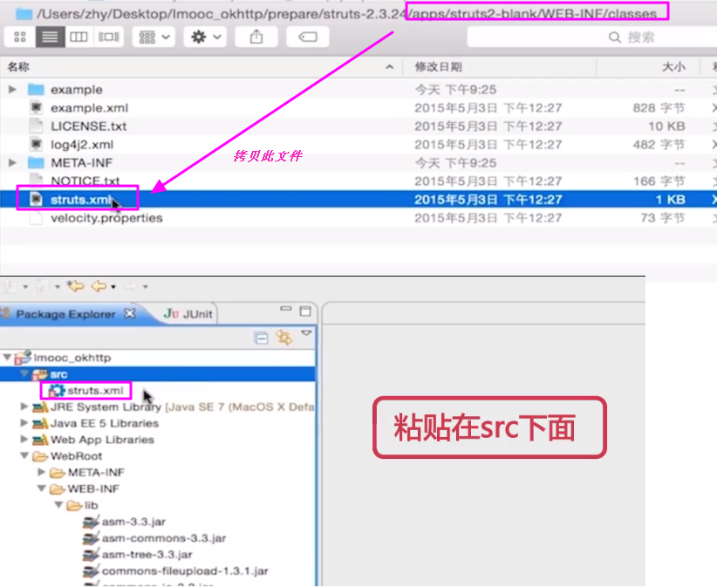Select asm-3.3.jar in lib
The image size is (717, 588).
[x=133, y=522]
